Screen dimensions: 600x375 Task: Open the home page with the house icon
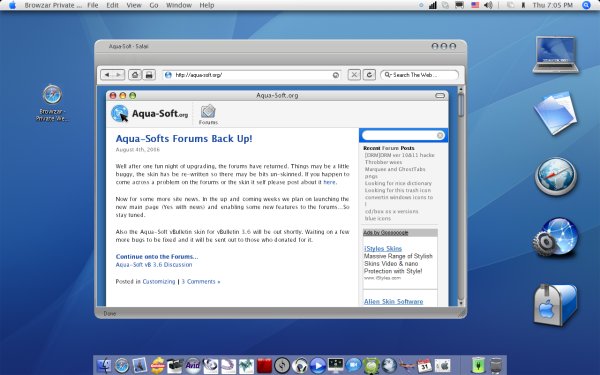point(135,75)
